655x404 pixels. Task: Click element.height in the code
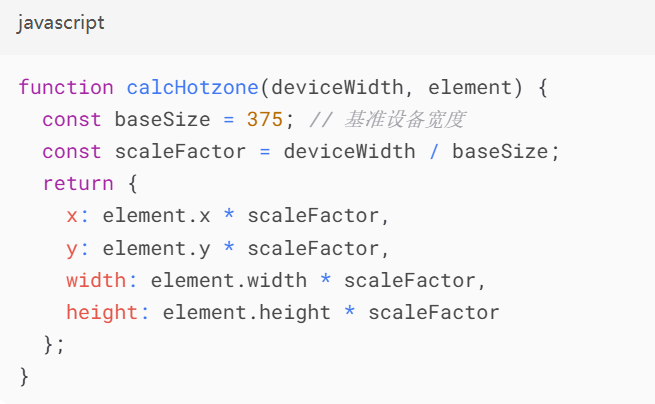coord(247,313)
